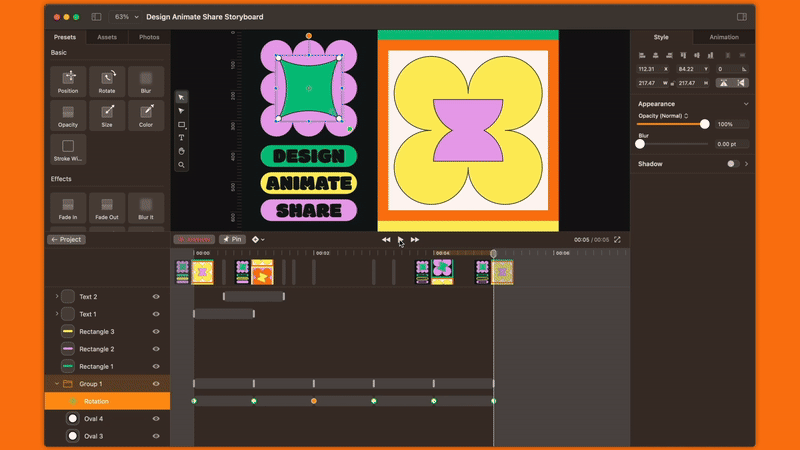
Task: Select the direct selection tool
Action: click(x=181, y=111)
